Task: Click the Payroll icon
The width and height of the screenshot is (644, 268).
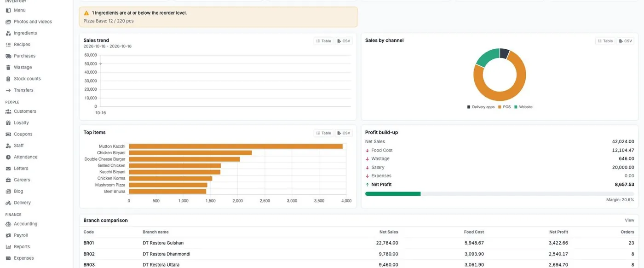Action: coord(8,235)
